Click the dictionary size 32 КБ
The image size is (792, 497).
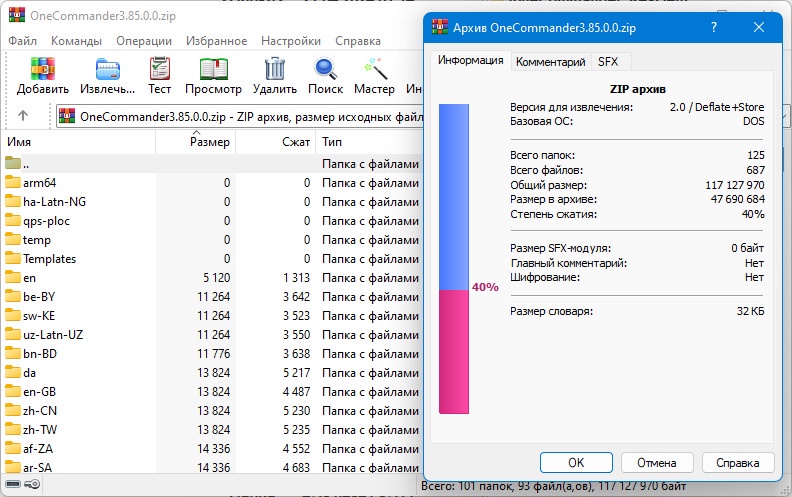751,311
